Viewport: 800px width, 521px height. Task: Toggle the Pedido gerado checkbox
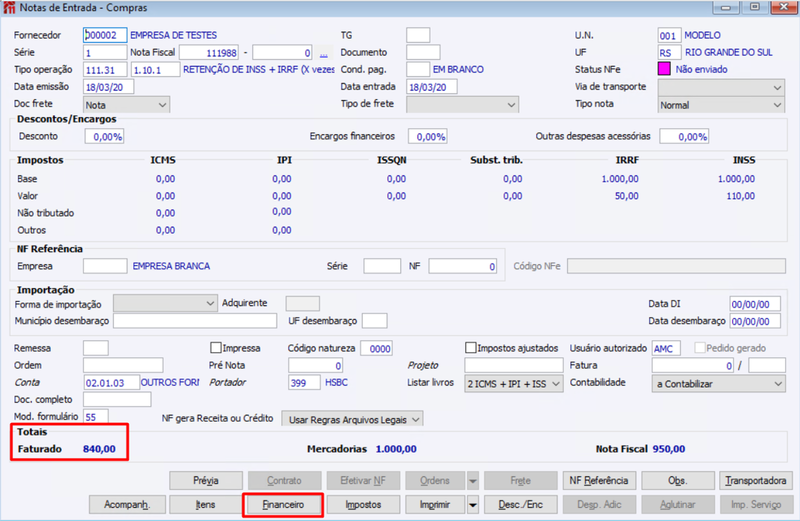pos(700,348)
